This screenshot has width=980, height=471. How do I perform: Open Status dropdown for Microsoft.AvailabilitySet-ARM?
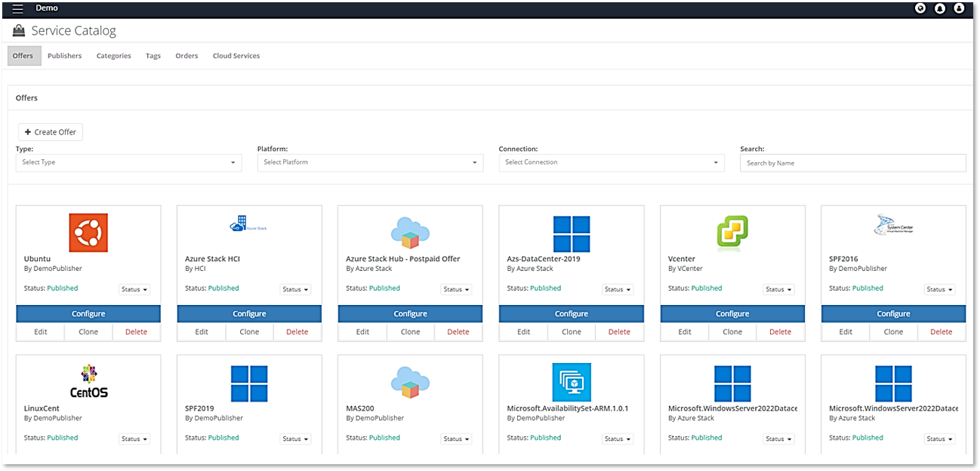tap(618, 439)
